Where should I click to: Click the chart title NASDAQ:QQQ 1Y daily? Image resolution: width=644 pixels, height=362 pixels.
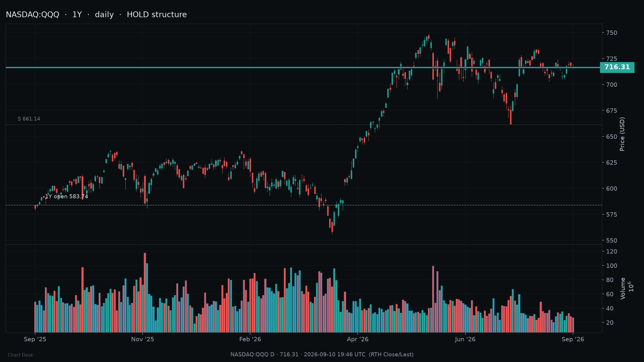click(x=96, y=15)
